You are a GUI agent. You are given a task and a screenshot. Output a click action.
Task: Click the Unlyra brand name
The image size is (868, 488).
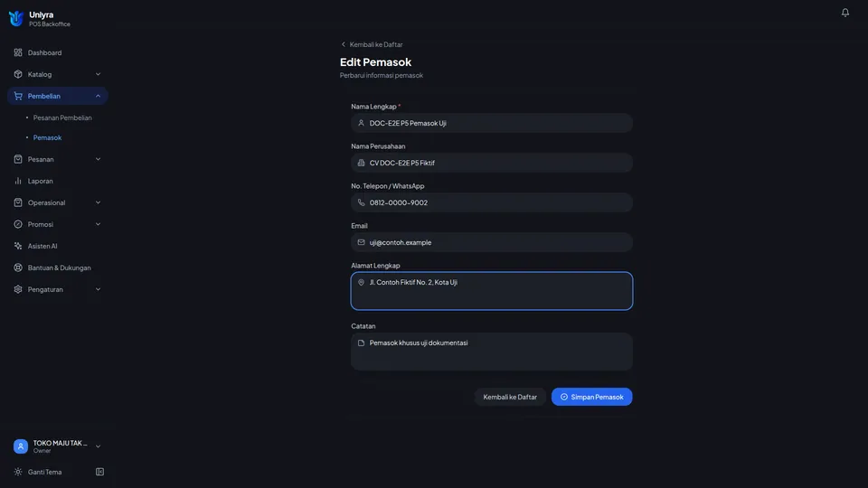coord(42,15)
